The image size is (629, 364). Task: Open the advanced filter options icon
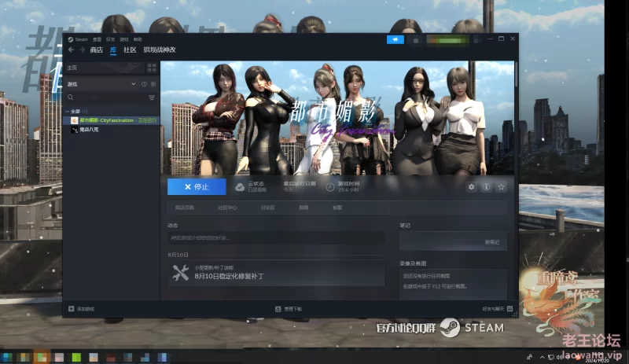pos(152,97)
